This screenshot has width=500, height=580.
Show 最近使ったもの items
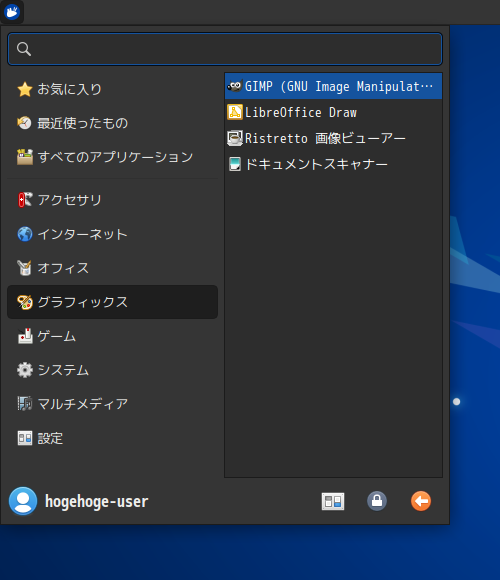112,123
